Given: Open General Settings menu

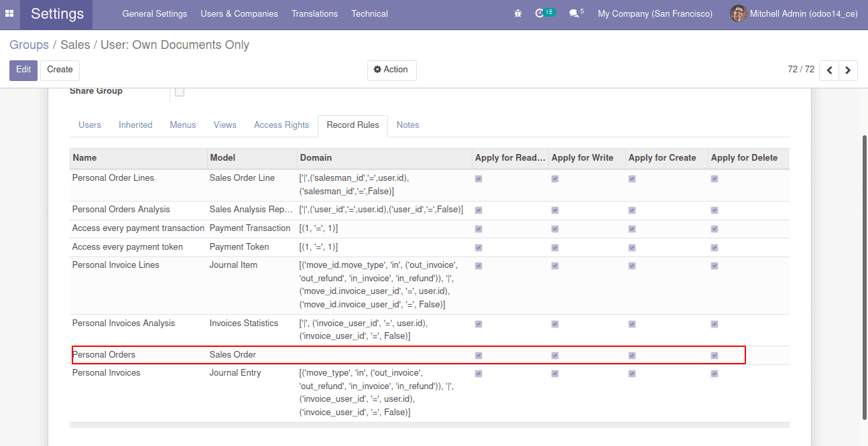Looking at the screenshot, I should 156,13.
